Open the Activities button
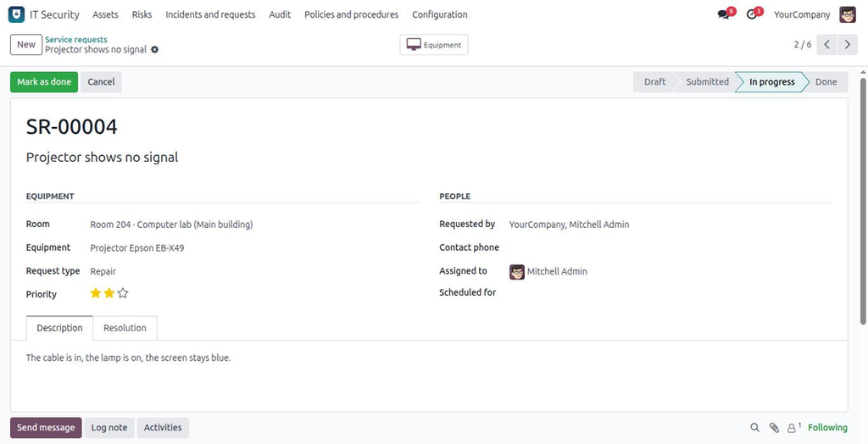This screenshot has height=444, width=868. click(x=163, y=427)
